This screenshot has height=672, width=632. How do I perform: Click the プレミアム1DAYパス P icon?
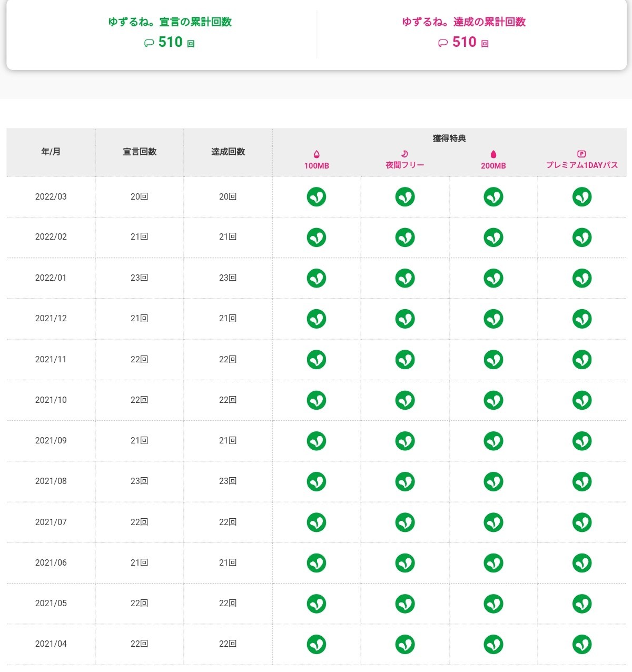point(581,154)
